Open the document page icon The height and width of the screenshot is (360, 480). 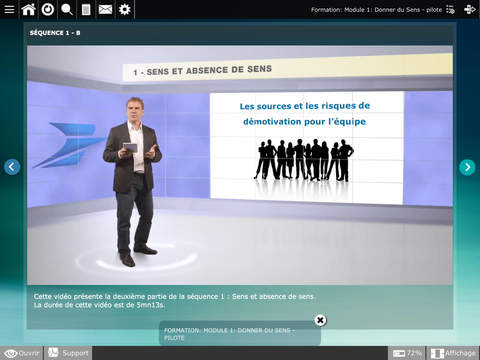pyautogui.click(x=86, y=9)
